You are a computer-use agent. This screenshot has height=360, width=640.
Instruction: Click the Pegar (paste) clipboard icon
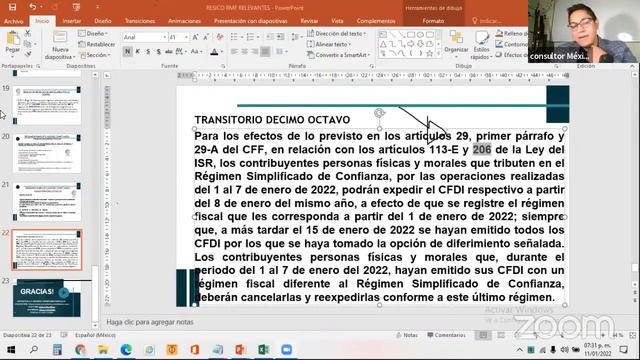click(13, 39)
